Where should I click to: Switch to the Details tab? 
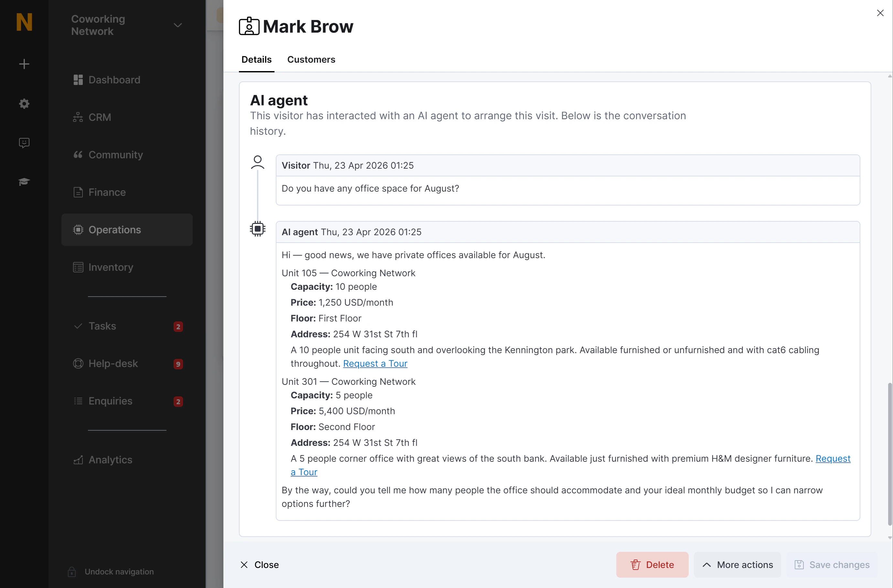click(256, 59)
